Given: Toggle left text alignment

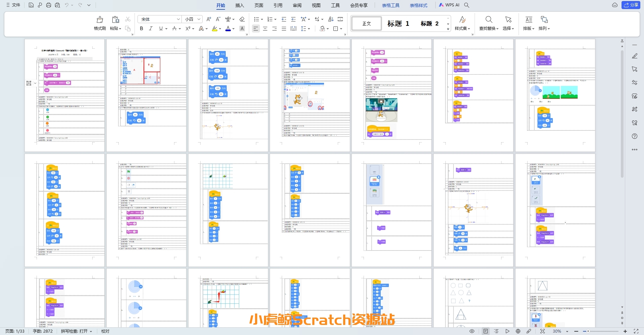Looking at the screenshot, I should click(256, 29).
